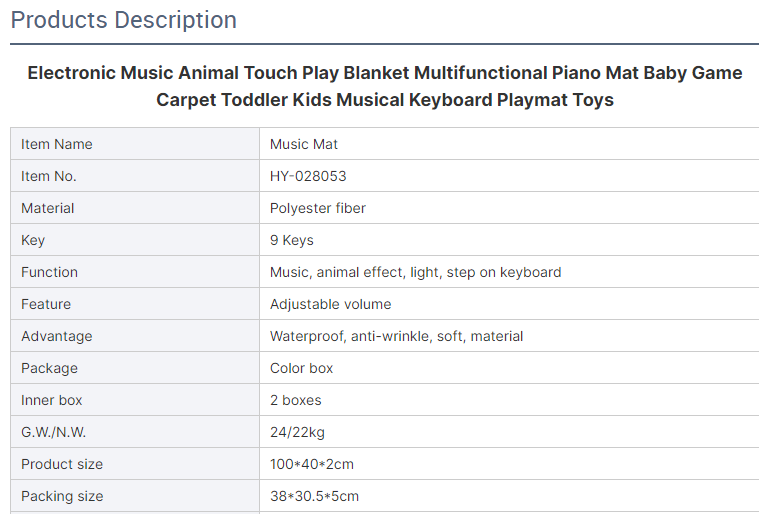
Task: Select the Polyester fiber value
Action: coord(318,208)
